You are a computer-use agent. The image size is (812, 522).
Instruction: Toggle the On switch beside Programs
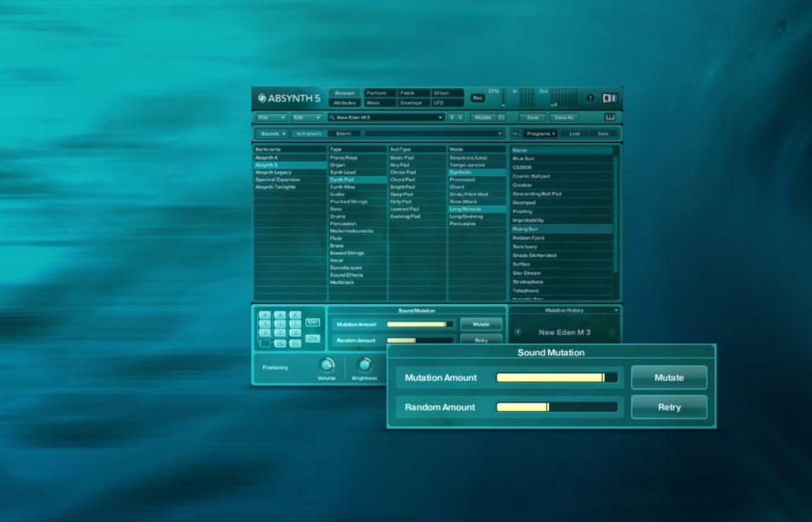515,134
